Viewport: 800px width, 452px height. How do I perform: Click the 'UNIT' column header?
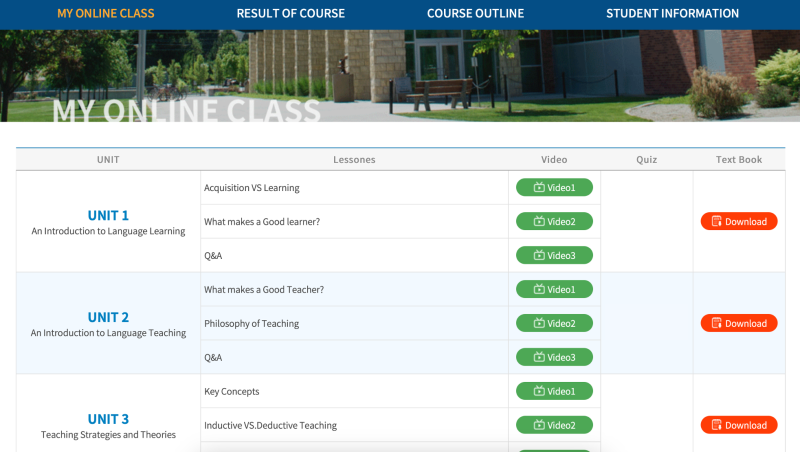point(108,160)
